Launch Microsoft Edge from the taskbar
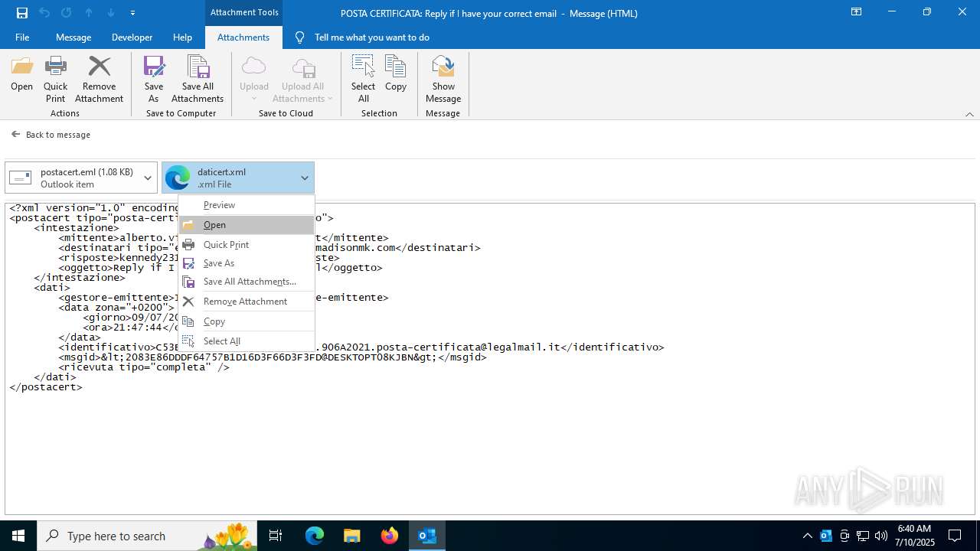980x551 pixels. pos(315,536)
